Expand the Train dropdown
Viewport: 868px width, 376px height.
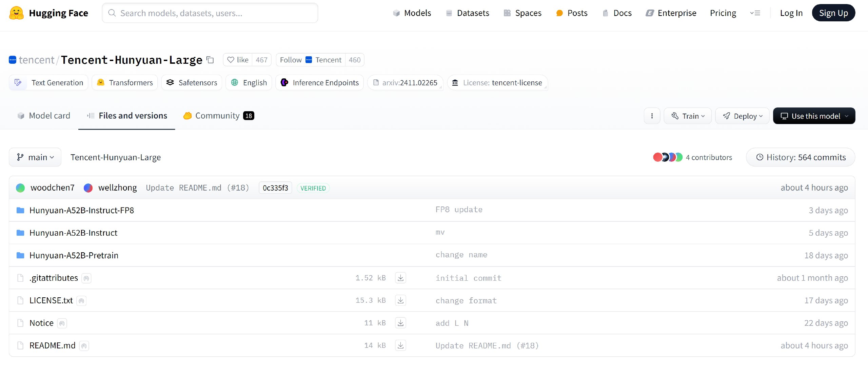[x=688, y=116]
